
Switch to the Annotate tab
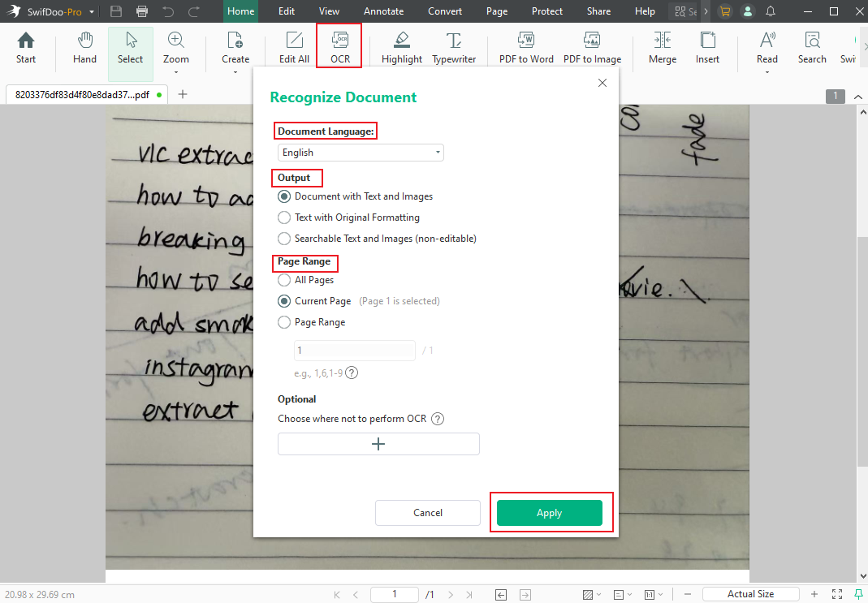tap(383, 11)
